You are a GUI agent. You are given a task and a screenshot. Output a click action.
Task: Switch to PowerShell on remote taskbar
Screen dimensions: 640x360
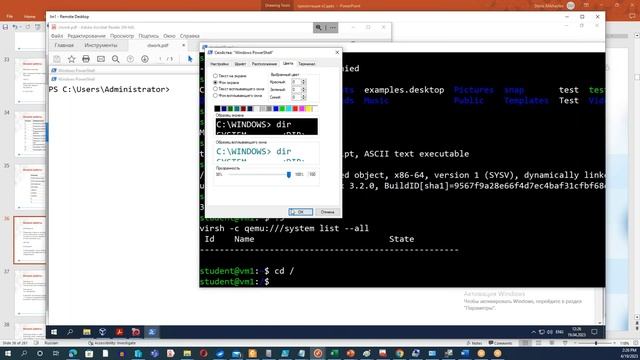(152, 332)
